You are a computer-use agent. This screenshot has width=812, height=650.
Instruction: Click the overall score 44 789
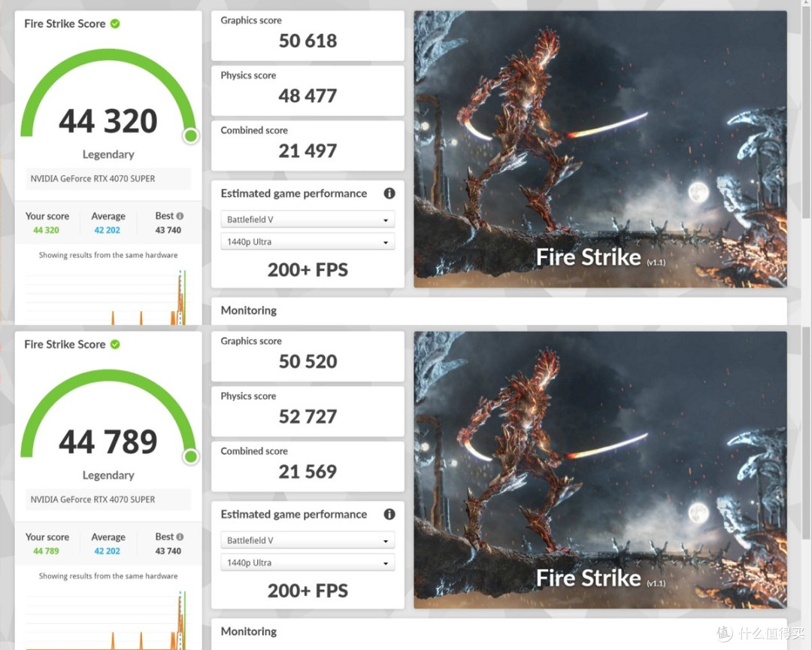[x=108, y=442]
